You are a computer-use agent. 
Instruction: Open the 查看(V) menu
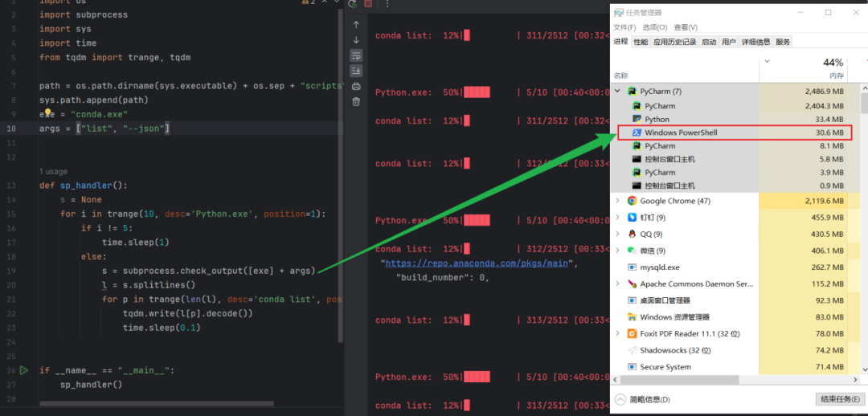(x=686, y=27)
